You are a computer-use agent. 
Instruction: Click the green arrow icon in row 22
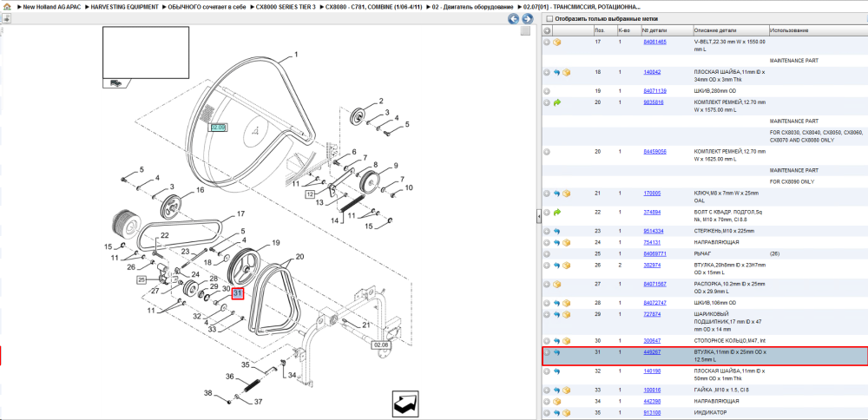point(557,212)
